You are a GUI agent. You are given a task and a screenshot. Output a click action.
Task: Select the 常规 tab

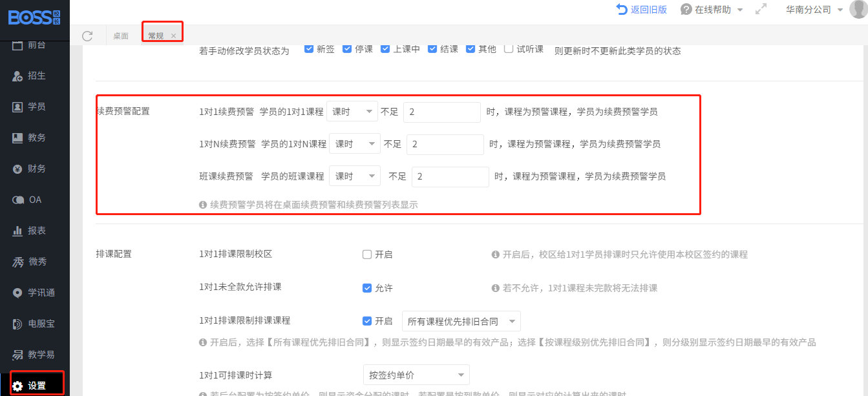tap(156, 36)
